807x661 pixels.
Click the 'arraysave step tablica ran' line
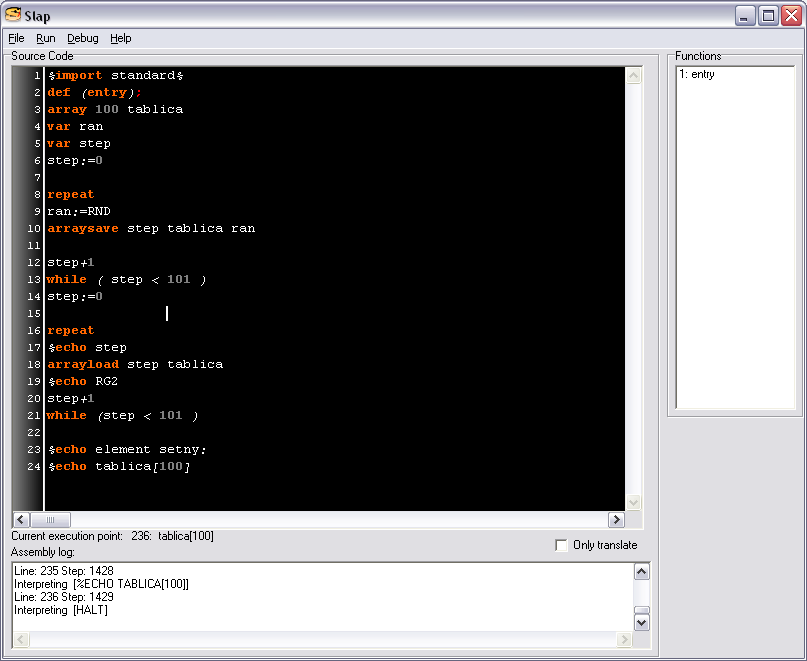pyautogui.click(x=150, y=229)
